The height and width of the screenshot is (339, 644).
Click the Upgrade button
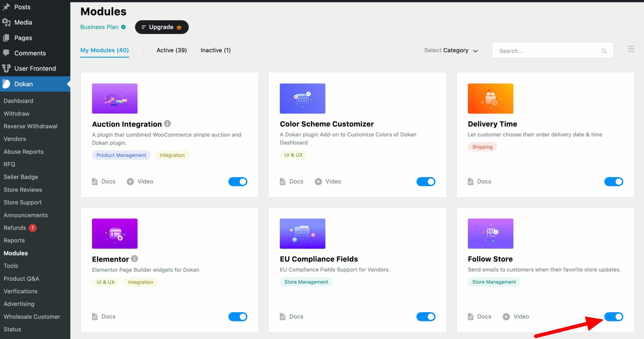click(x=162, y=27)
